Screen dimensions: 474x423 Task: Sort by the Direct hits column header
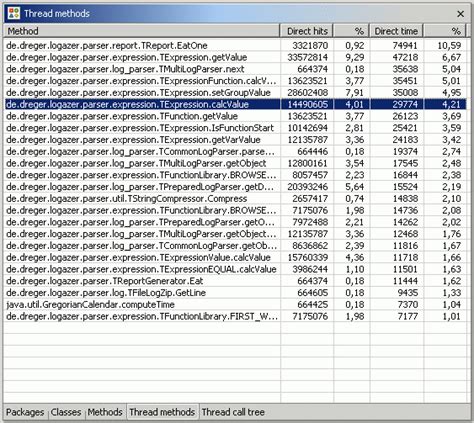[x=307, y=31]
